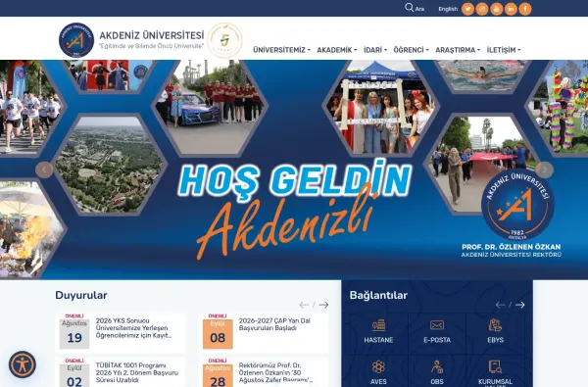The height and width of the screenshot is (387, 588).
Task: Open the Facebook social icon
Action: [x=525, y=9]
